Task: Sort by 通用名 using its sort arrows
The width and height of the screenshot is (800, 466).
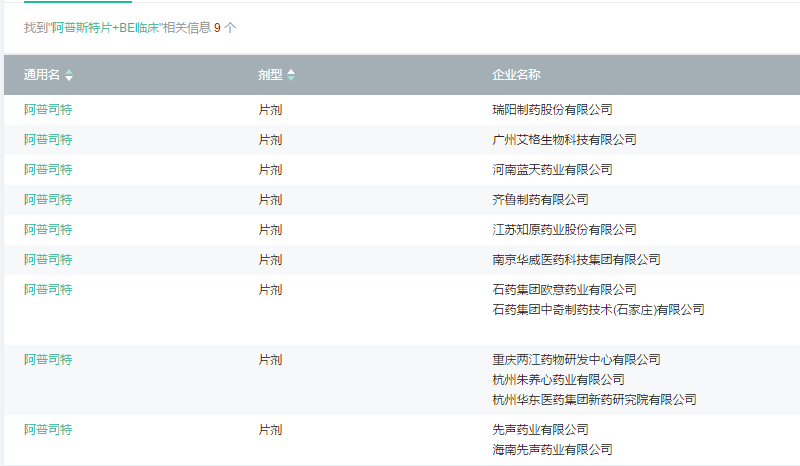Action: pyautogui.click(x=69, y=75)
